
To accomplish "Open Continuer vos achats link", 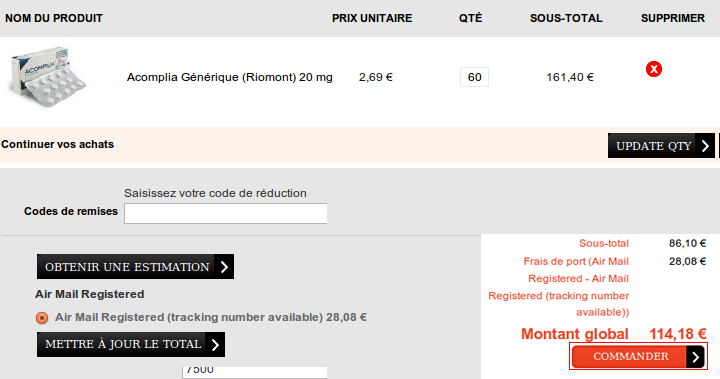I will 57,144.
